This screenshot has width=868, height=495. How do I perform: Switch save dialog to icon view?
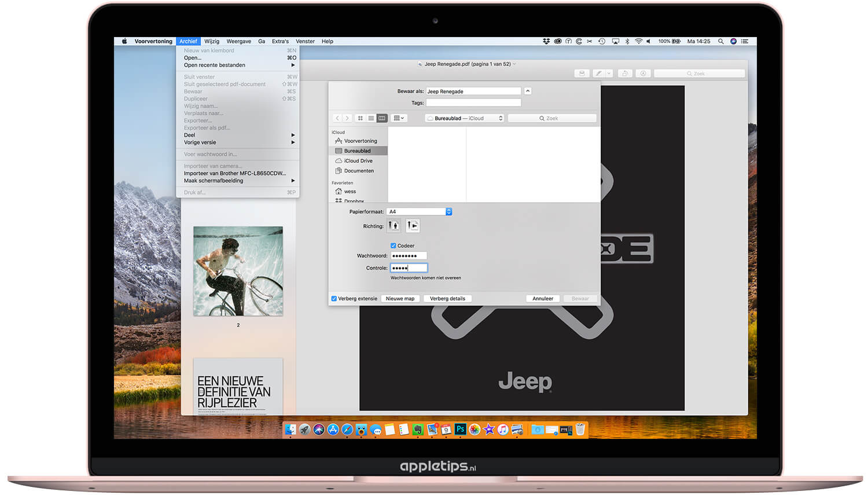pos(360,118)
